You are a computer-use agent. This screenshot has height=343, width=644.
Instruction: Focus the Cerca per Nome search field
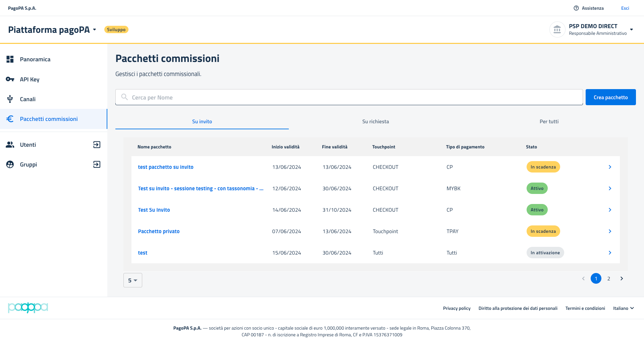coord(349,97)
